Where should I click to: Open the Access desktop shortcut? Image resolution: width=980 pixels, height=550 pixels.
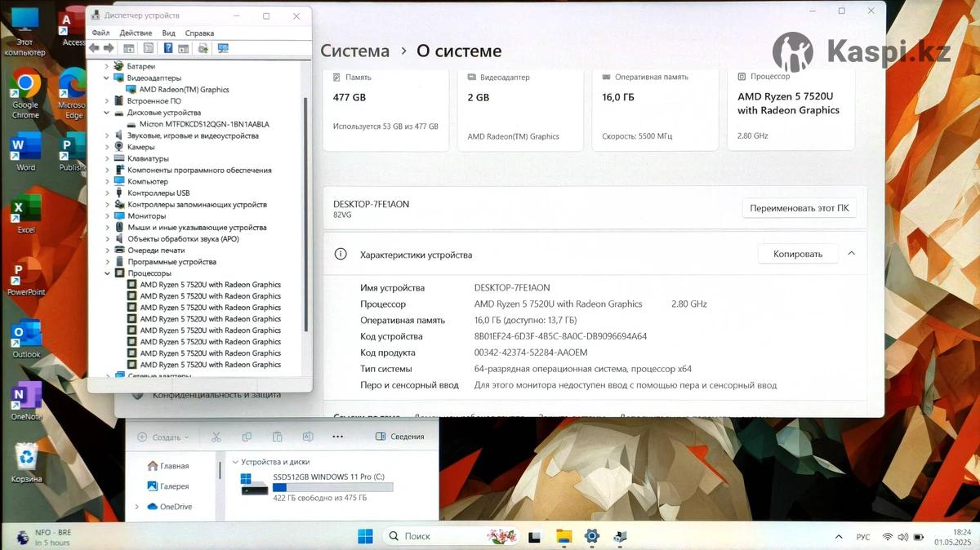point(73,27)
